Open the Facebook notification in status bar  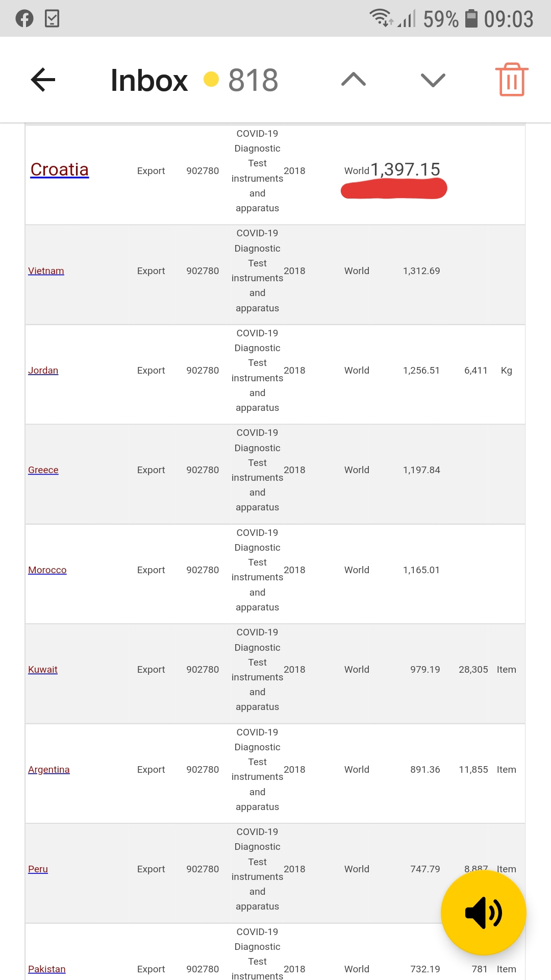coord(24,19)
